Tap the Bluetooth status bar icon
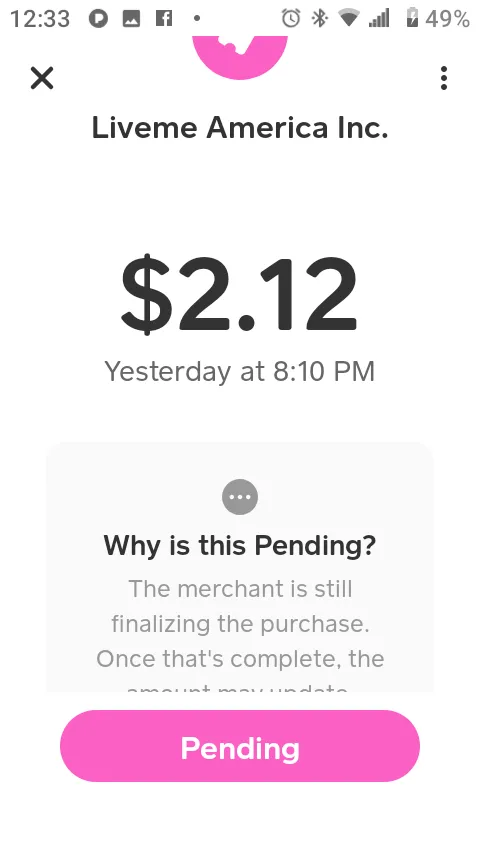Screen dimensions: 480x854 tap(319, 19)
